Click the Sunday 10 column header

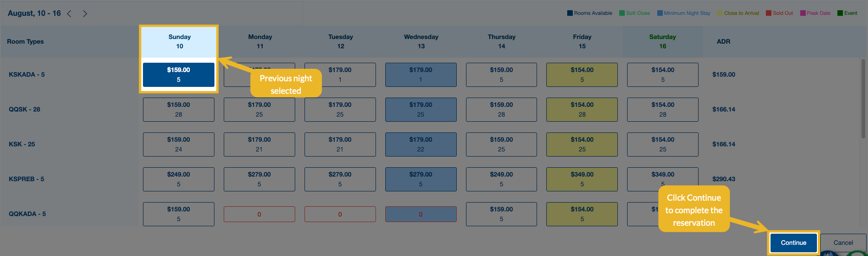tap(179, 41)
